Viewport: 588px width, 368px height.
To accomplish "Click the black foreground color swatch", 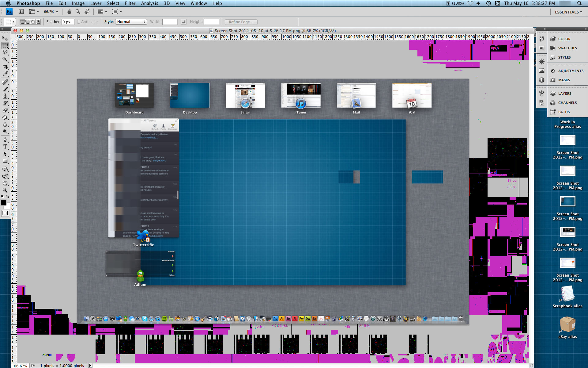I will pyautogui.click(x=4, y=203).
